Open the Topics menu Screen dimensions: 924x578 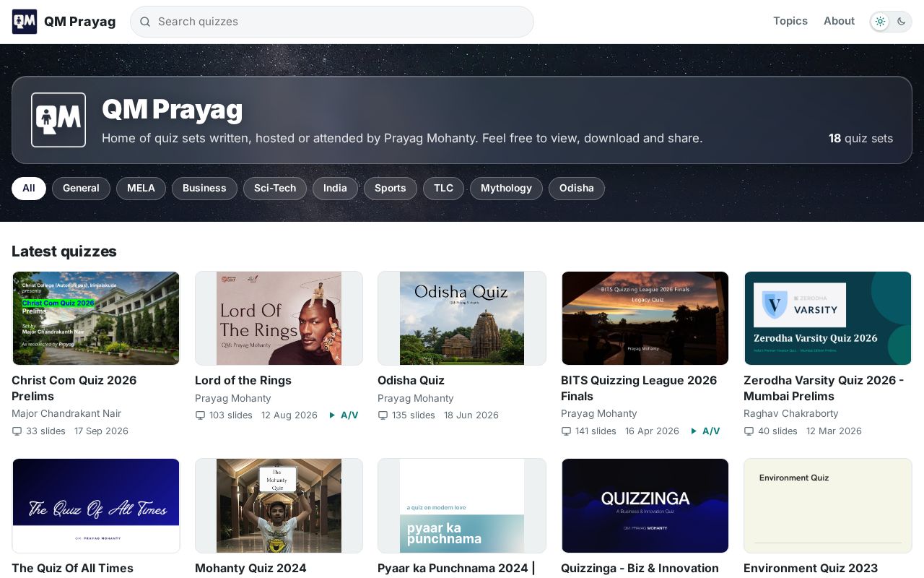coord(790,21)
